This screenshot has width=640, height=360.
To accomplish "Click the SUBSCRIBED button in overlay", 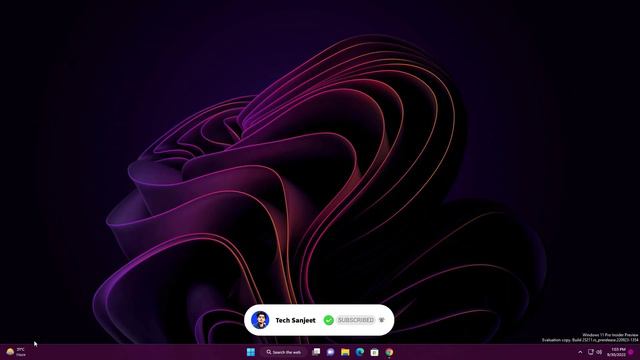I will (356, 320).
